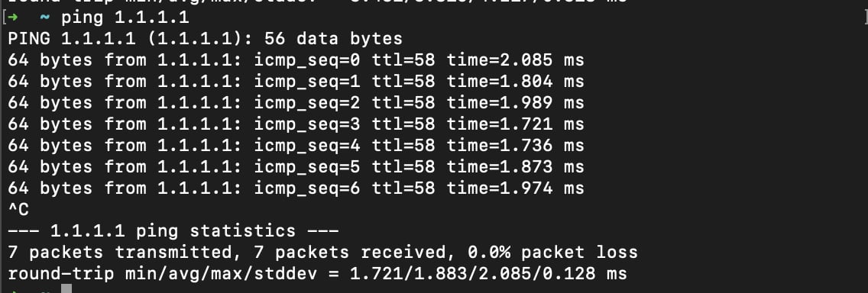
Task: Click the time=1.721 ms value
Action: (x=515, y=124)
